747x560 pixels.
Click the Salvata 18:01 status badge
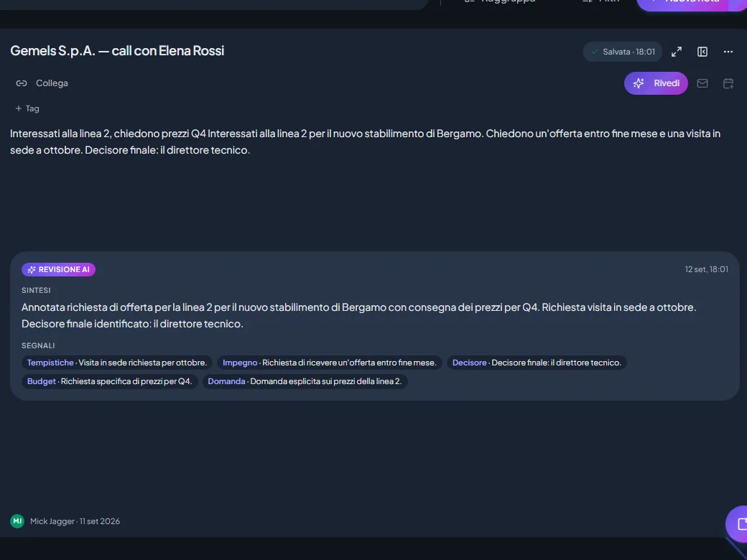pos(623,52)
